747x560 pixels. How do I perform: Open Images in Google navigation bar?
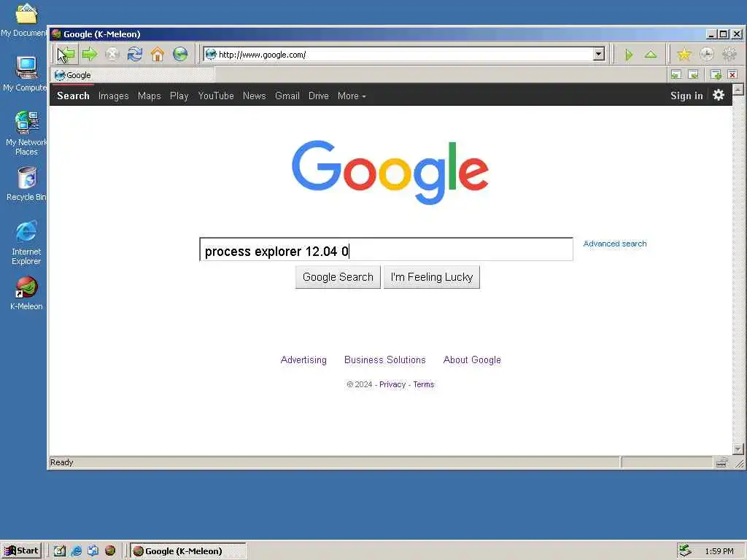113,96
